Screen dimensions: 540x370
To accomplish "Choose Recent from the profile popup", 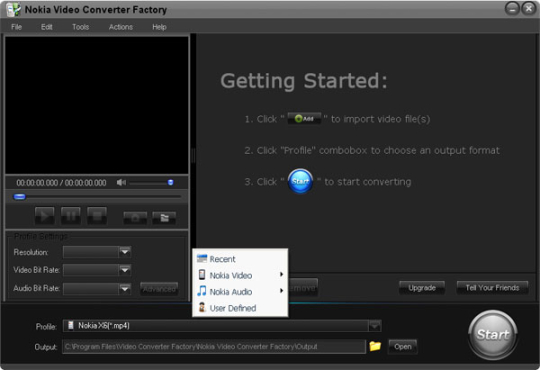I will point(240,259).
